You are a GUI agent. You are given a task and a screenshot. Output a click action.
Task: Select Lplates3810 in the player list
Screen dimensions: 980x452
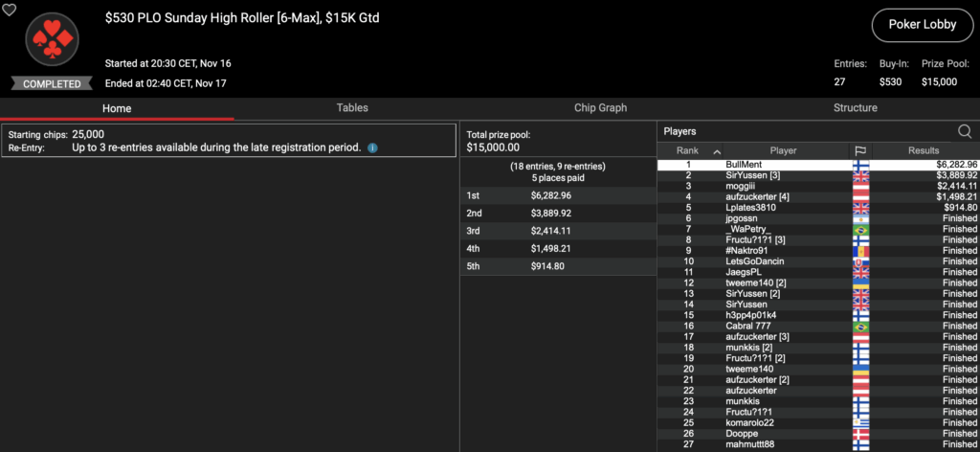point(752,208)
